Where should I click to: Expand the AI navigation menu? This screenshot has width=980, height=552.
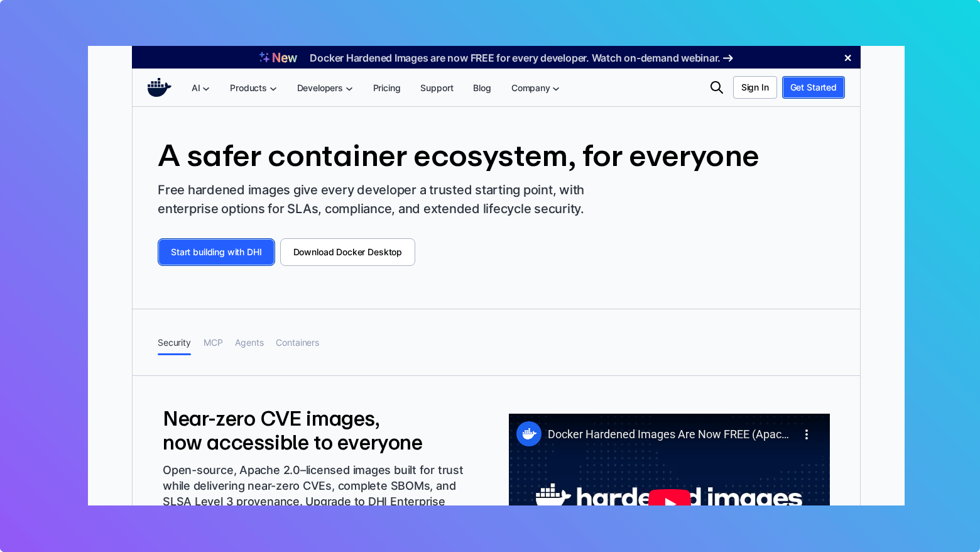click(200, 88)
